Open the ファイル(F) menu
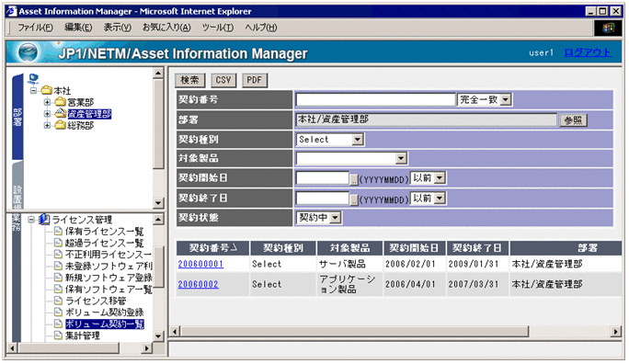The height and width of the screenshot is (364, 629). [x=35, y=28]
